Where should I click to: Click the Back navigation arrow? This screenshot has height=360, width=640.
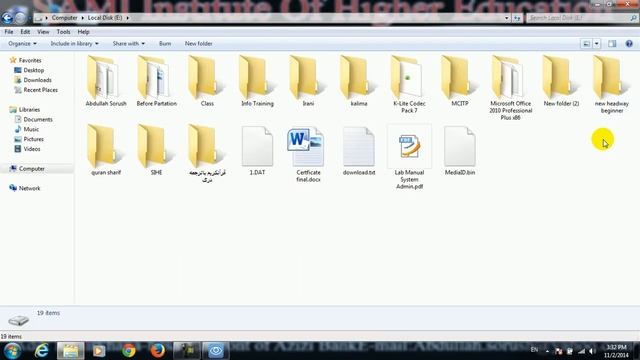(x=7, y=18)
